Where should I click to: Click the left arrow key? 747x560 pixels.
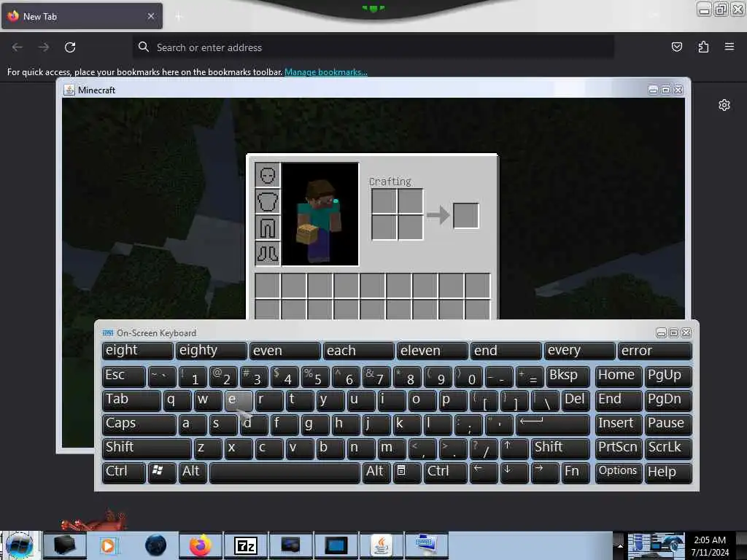(x=483, y=472)
